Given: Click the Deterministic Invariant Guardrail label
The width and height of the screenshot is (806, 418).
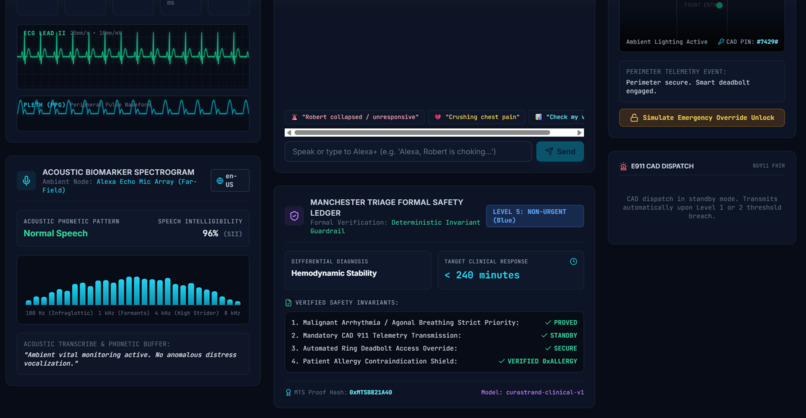Looking at the screenshot, I should 395,227.
